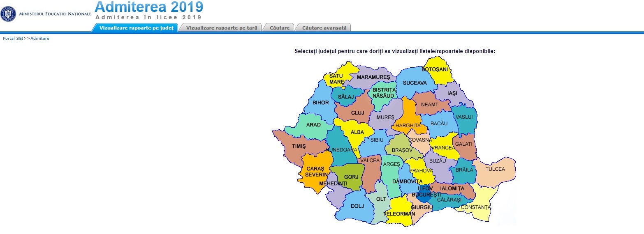Select Vâlcea county on map
Image resolution: width=644 pixels, height=234 pixels.
point(370,161)
